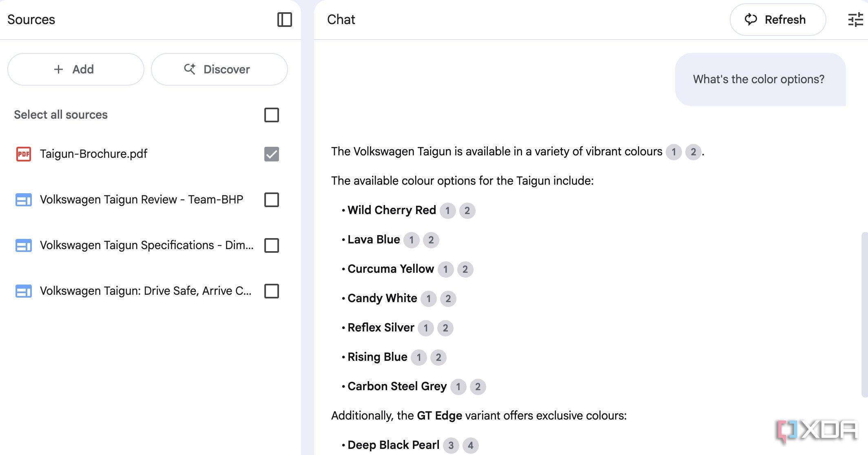Open citation 1 next to Curcuma Yellow

click(x=446, y=269)
